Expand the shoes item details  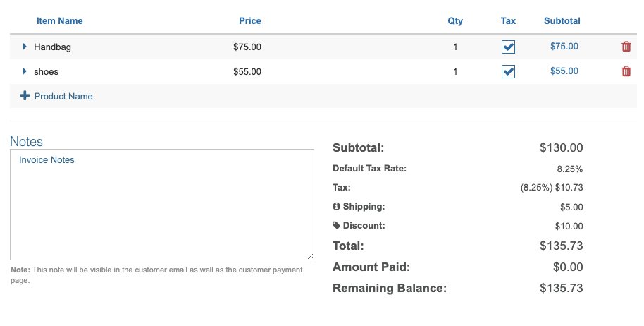pos(25,71)
